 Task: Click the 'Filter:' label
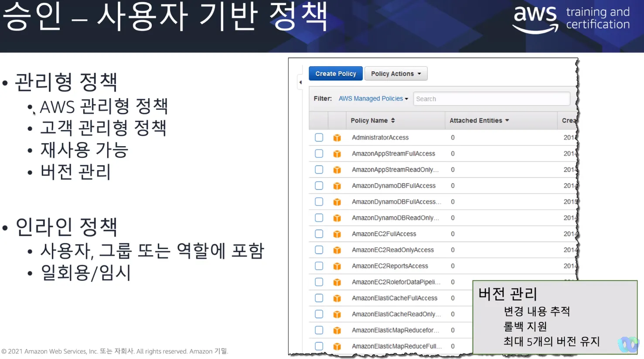click(x=323, y=99)
